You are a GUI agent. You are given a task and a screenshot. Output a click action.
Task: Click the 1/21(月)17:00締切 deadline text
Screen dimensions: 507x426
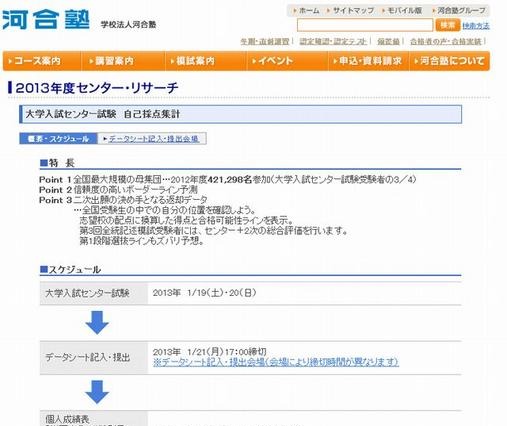[227, 352]
